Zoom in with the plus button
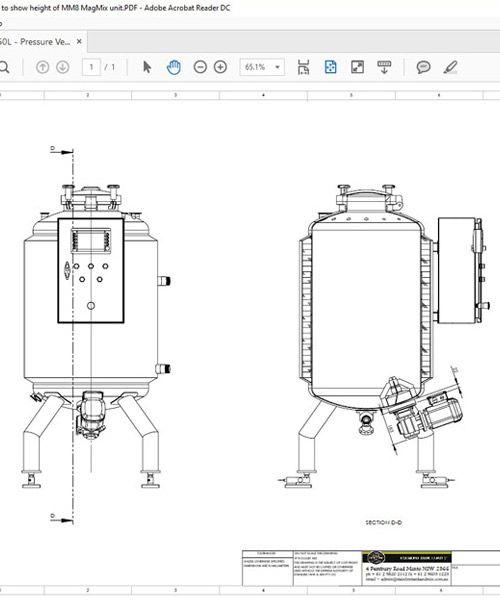500x600 pixels. [220, 67]
